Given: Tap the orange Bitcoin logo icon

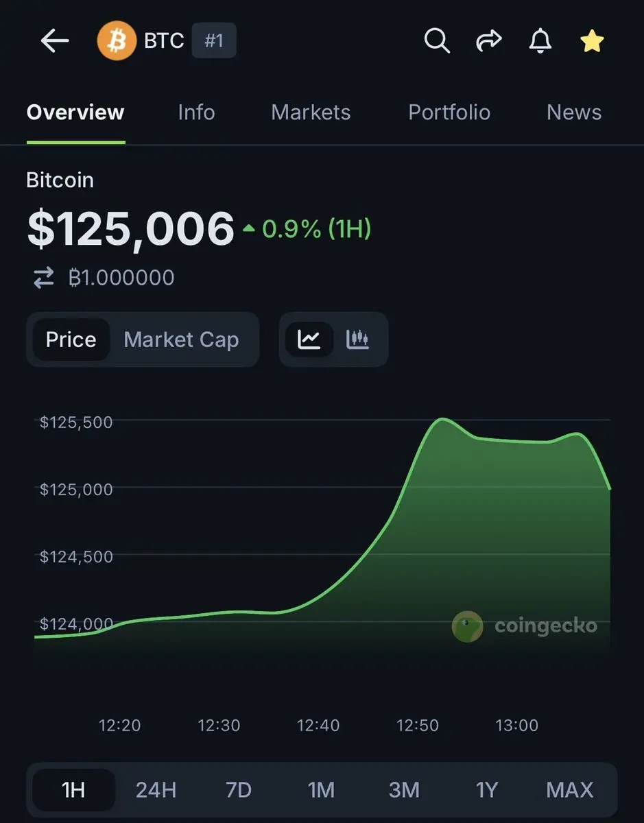Looking at the screenshot, I should [117, 40].
